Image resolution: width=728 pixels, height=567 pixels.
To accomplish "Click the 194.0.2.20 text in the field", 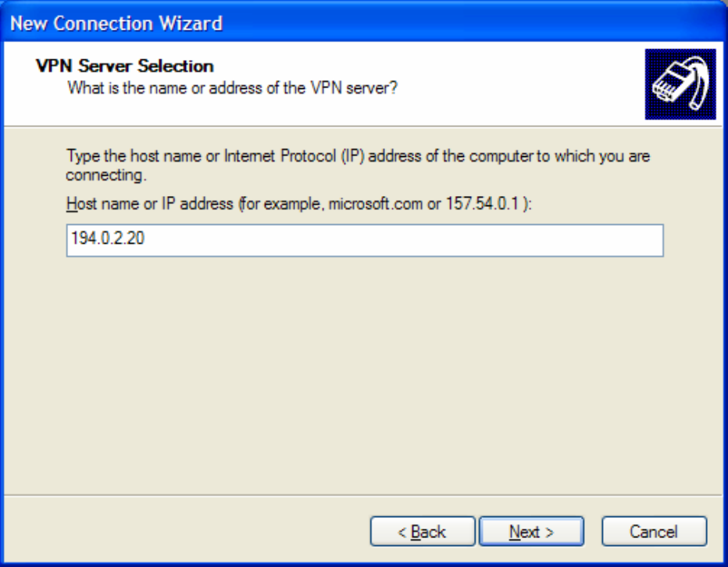I will [107, 241].
